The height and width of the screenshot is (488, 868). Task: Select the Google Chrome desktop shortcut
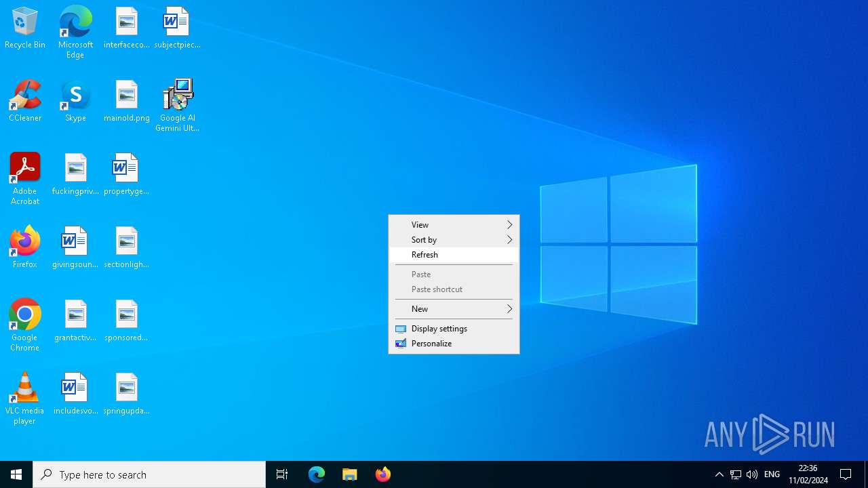25,325
